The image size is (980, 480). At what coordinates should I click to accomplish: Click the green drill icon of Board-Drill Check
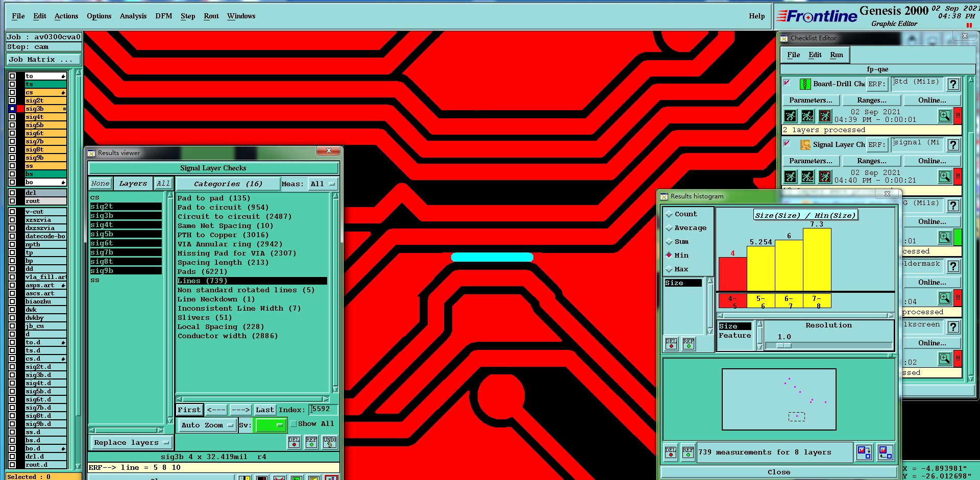(805, 84)
